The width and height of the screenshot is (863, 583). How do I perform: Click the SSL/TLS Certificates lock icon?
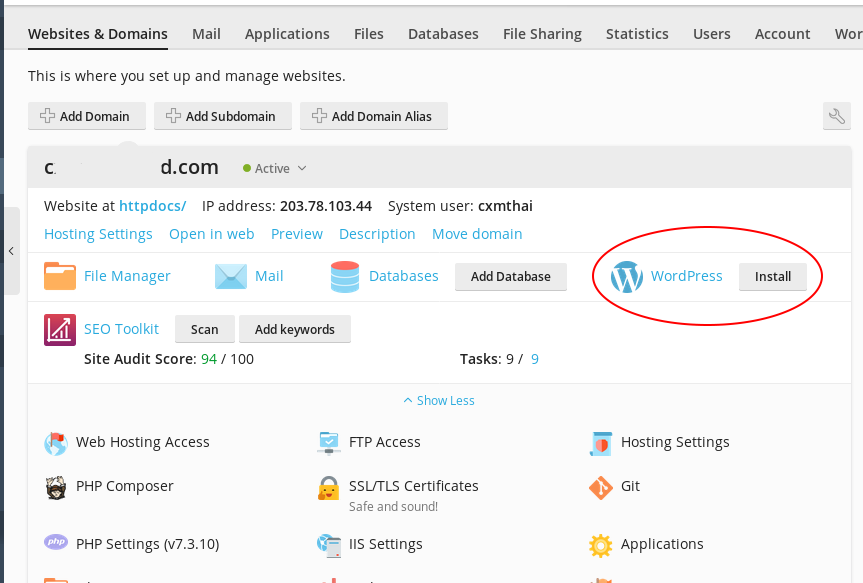328,488
